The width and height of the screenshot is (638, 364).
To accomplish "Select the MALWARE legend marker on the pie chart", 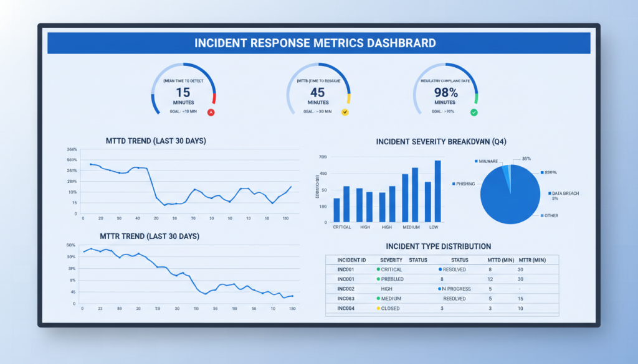I will pyautogui.click(x=475, y=161).
